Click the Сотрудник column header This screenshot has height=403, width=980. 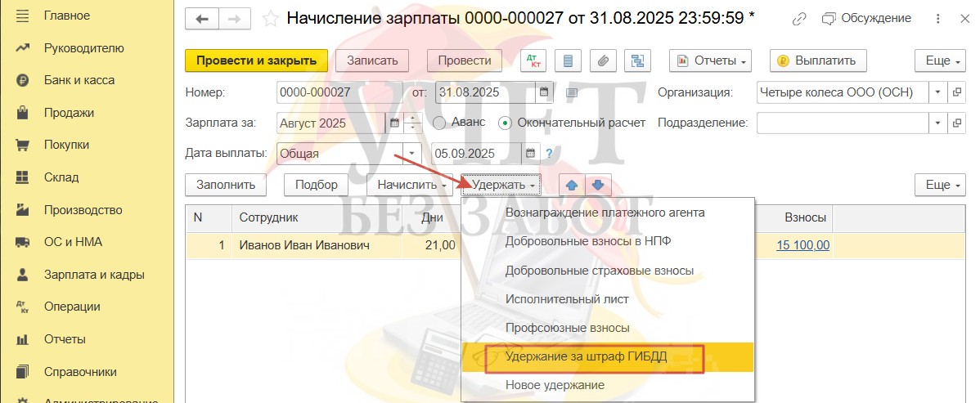coord(317,217)
